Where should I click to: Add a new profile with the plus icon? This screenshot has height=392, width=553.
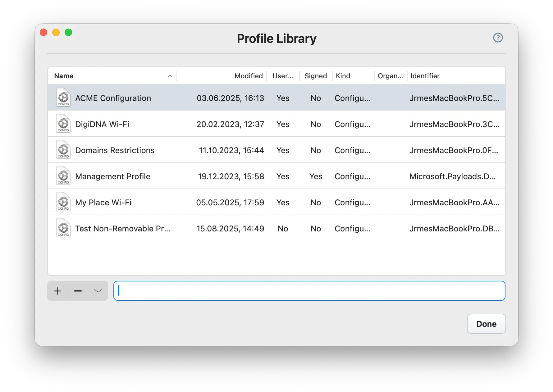tap(57, 291)
